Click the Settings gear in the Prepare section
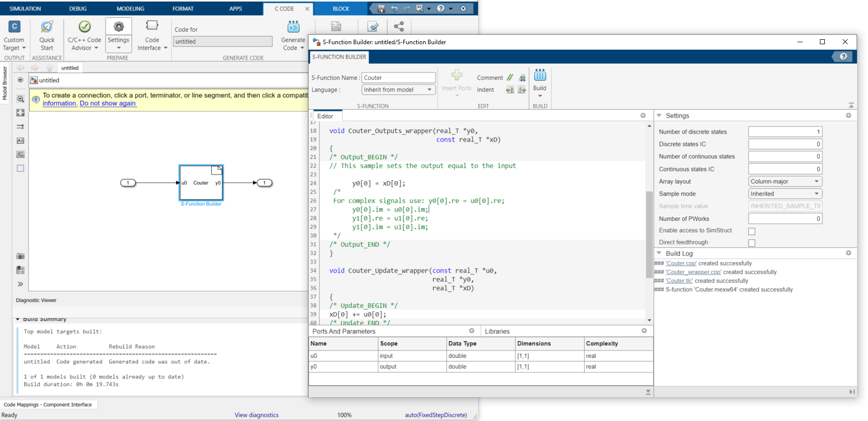 point(119,26)
